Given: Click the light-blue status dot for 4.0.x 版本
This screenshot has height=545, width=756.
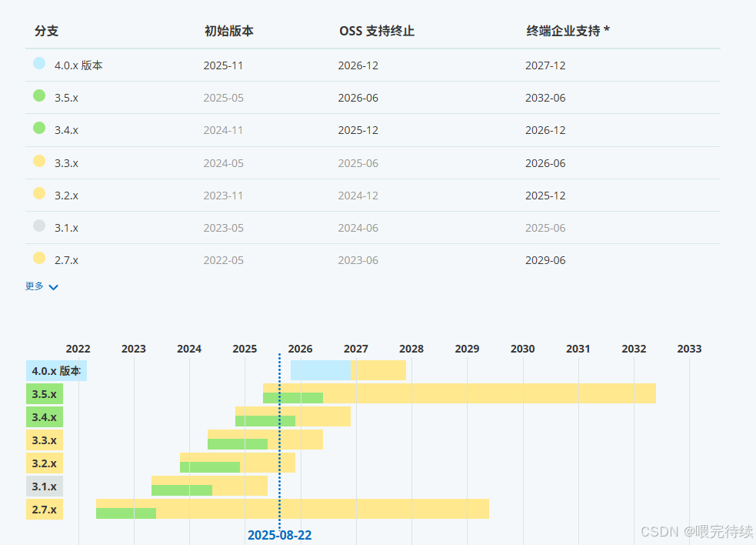Looking at the screenshot, I should (39, 63).
